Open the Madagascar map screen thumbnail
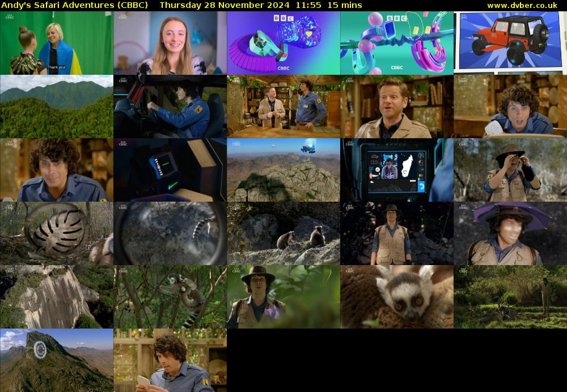 coord(397,170)
